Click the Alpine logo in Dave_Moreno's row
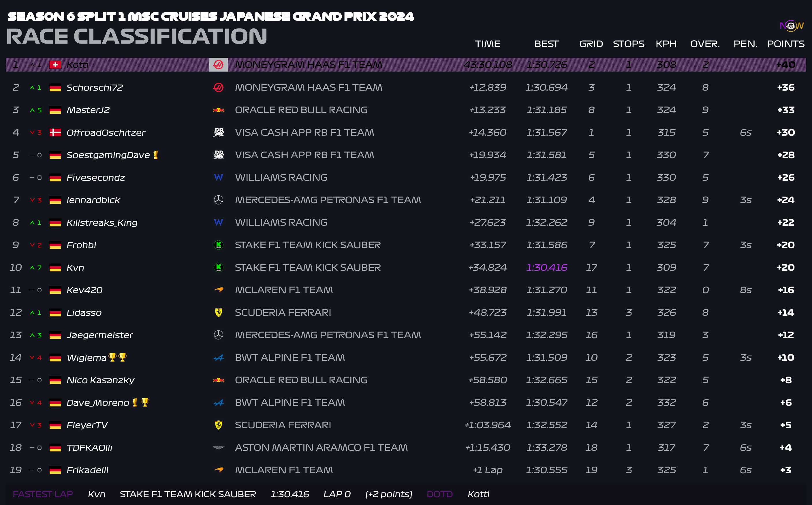 tap(218, 403)
